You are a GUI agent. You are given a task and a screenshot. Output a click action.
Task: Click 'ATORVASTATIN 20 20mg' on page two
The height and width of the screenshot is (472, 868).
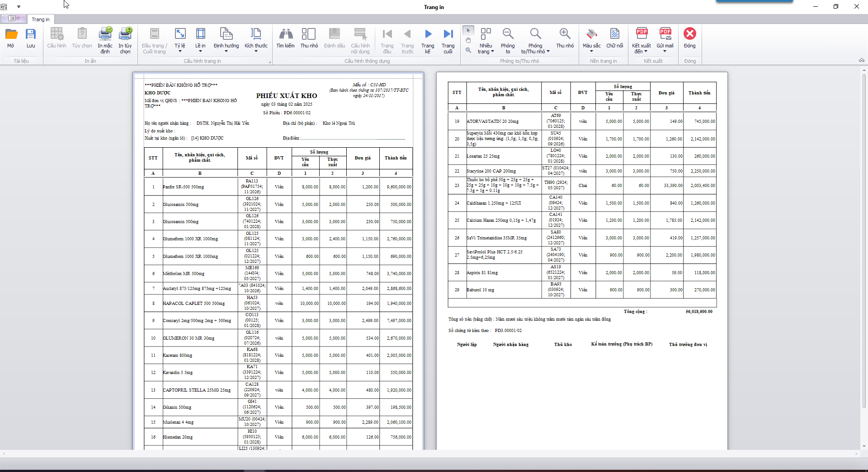[x=493, y=122]
